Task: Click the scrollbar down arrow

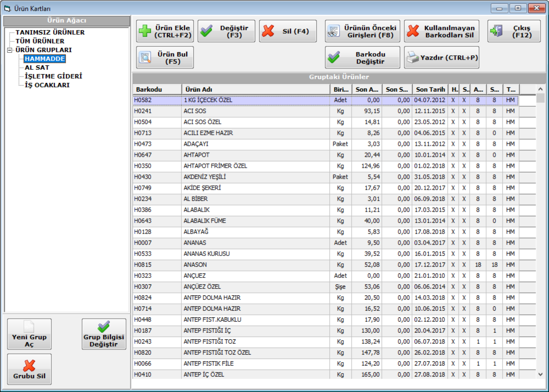Action: point(540,374)
